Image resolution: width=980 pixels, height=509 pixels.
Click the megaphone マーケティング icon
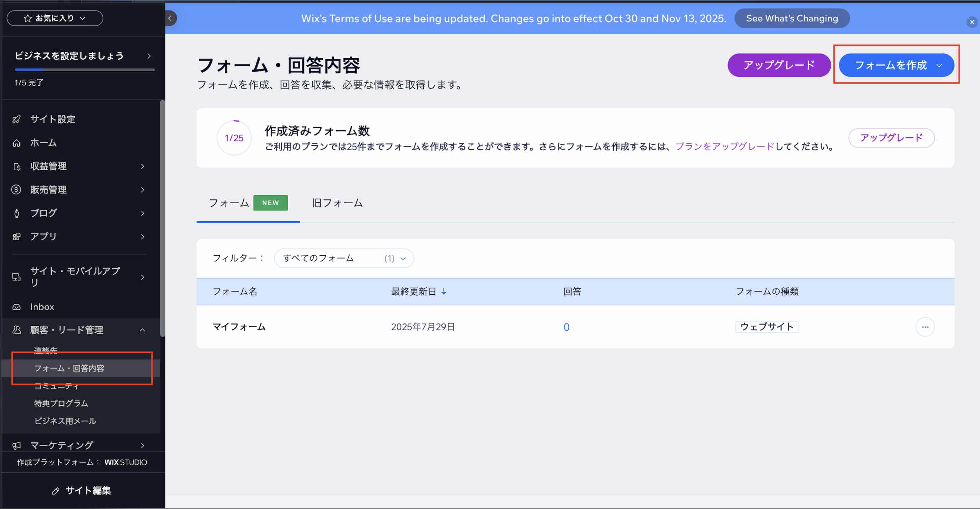click(x=16, y=445)
